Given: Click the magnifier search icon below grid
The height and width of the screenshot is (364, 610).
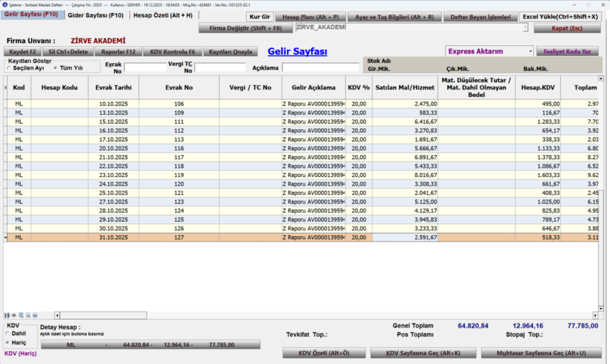Looking at the screenshot, I should 28,315.
